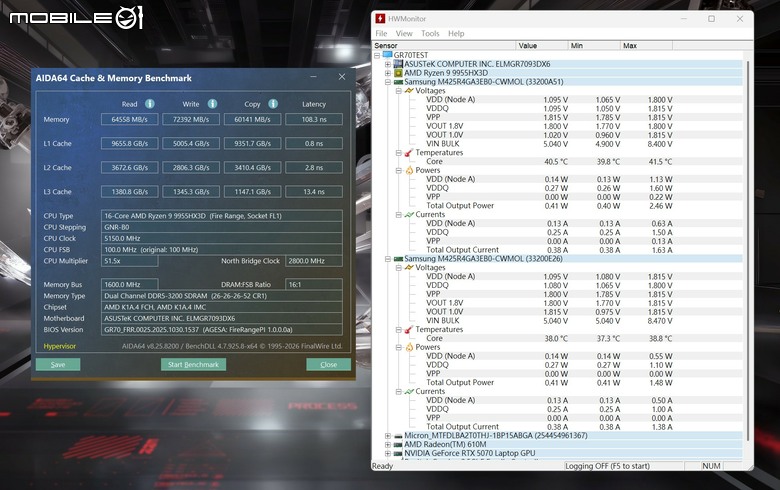Click the Powers flame icon under Samsung 33200A51
Viewport: 780px width, 490px height.
pyautogui.click(x=409, y=170)
